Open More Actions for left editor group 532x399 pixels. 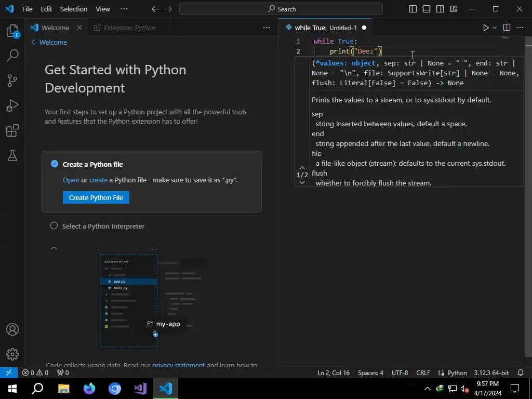(x=267, y=28)
